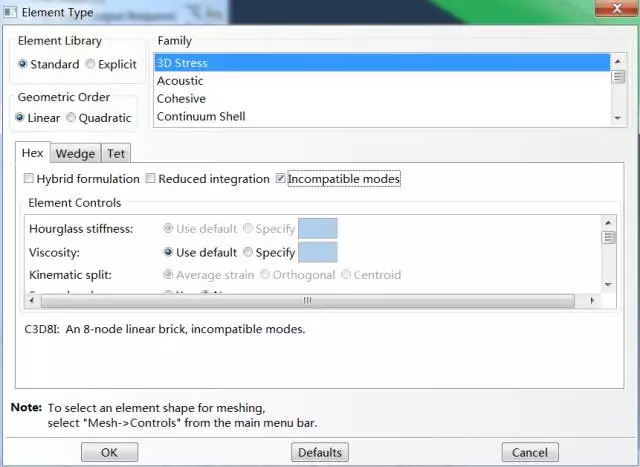Cancel the Element Type dialog
This screenshot has width=640, height=467.
pyautogui.click(x=530, y=452)
